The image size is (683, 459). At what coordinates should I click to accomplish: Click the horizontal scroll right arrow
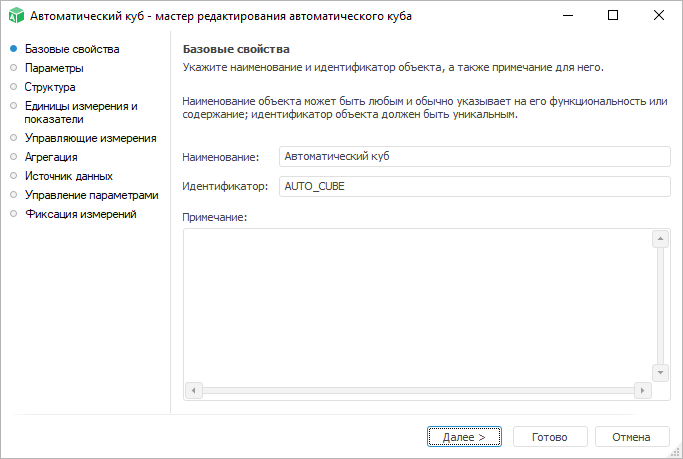(643, 389)
